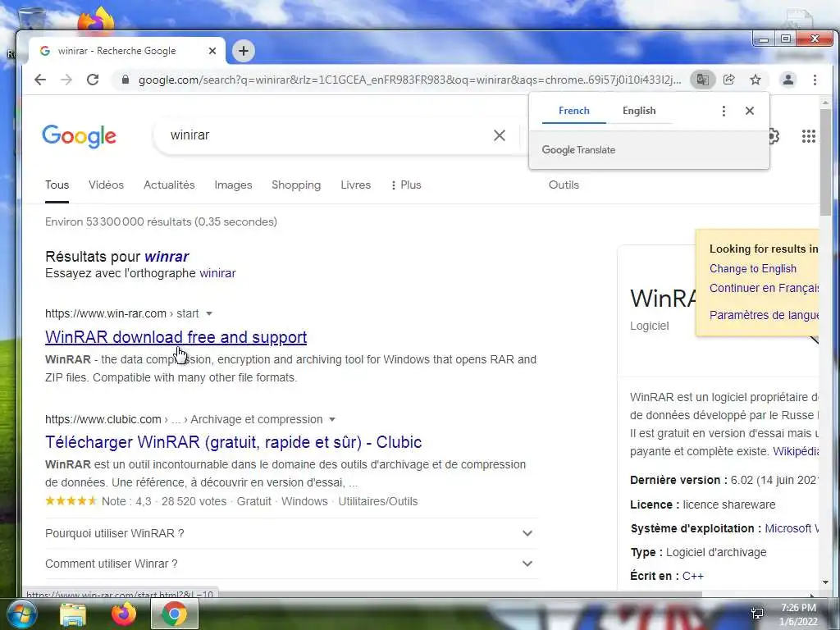Open the Translate icon in the address bar

click(702, 80)
